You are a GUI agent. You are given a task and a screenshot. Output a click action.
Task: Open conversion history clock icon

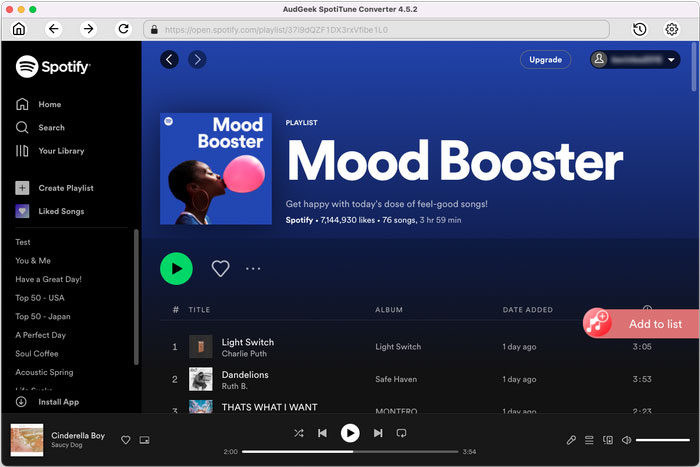pyautogui.click(x=639, y=29)
